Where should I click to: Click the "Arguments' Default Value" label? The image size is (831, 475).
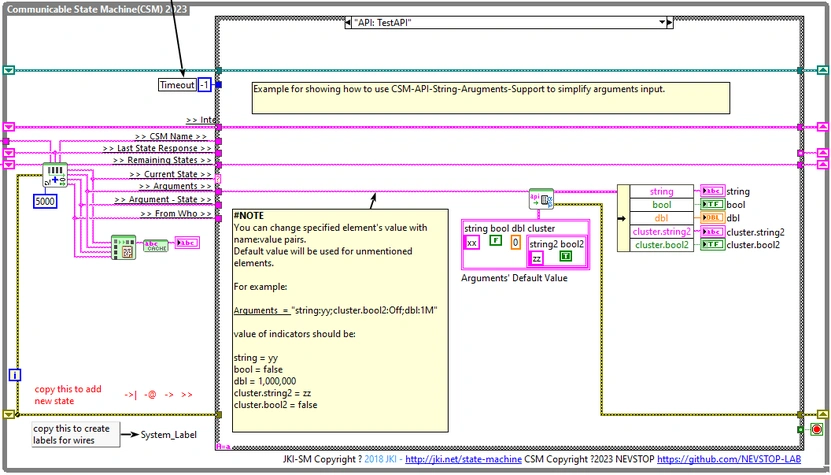514,278
